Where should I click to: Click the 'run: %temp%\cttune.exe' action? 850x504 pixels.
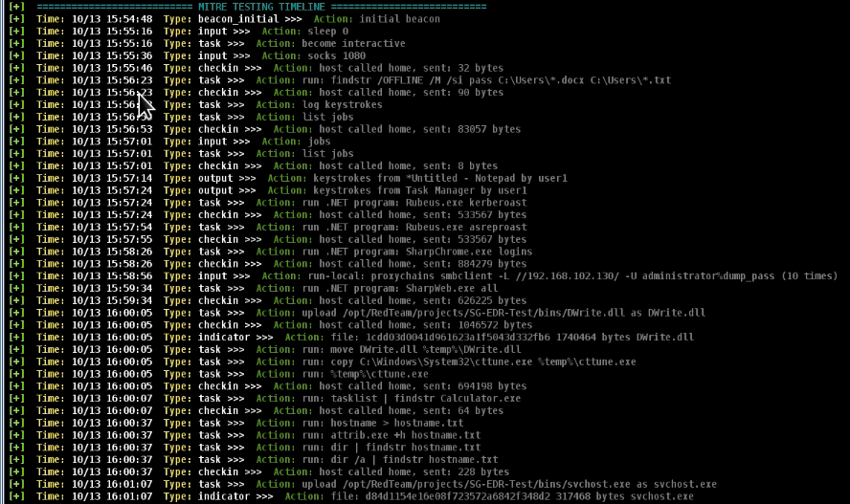(x=365, y=374)
